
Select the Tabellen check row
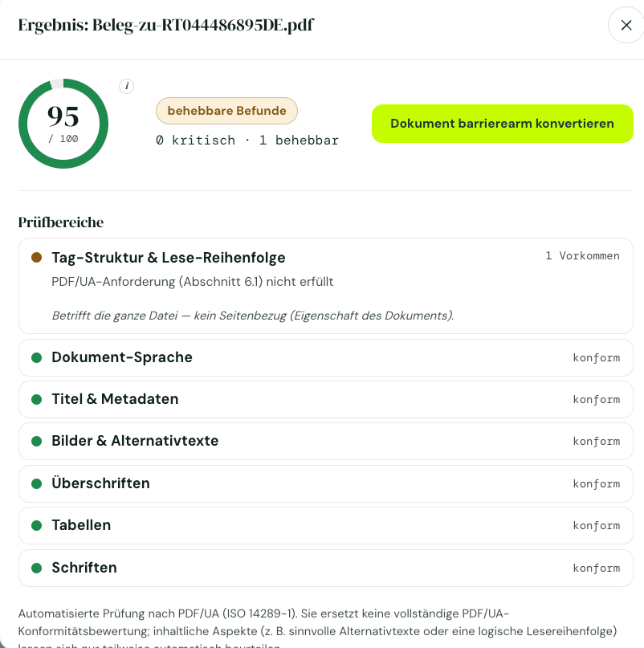[326, 526]
